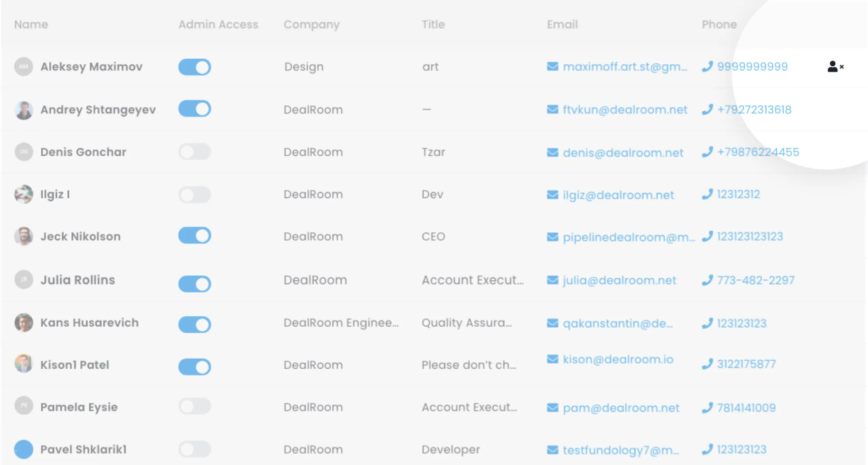The height and width of the screenshot is (465, 868).
Task: Disable Kans Husarevich's admin access switch
Action: (195, 324)
